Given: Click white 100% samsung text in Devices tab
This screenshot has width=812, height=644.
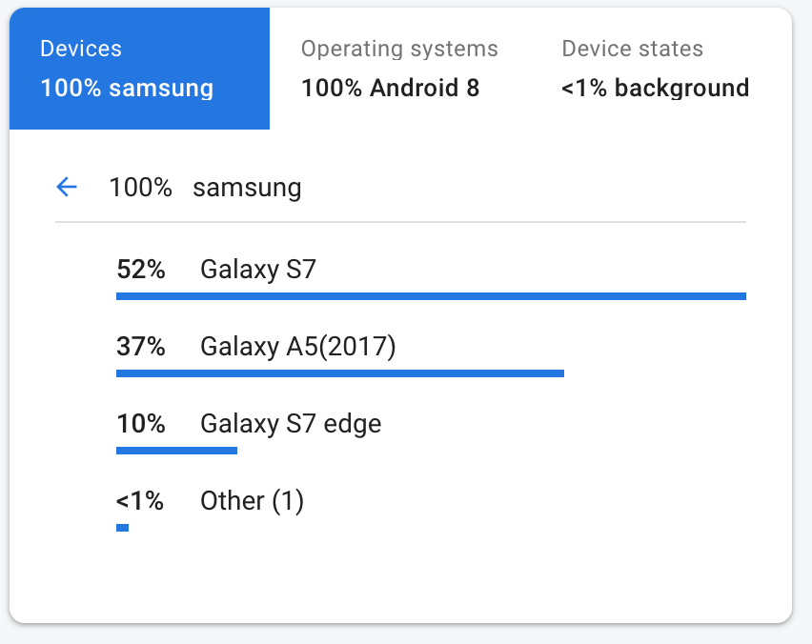Looking at the screenshot, I should (127, 89).
